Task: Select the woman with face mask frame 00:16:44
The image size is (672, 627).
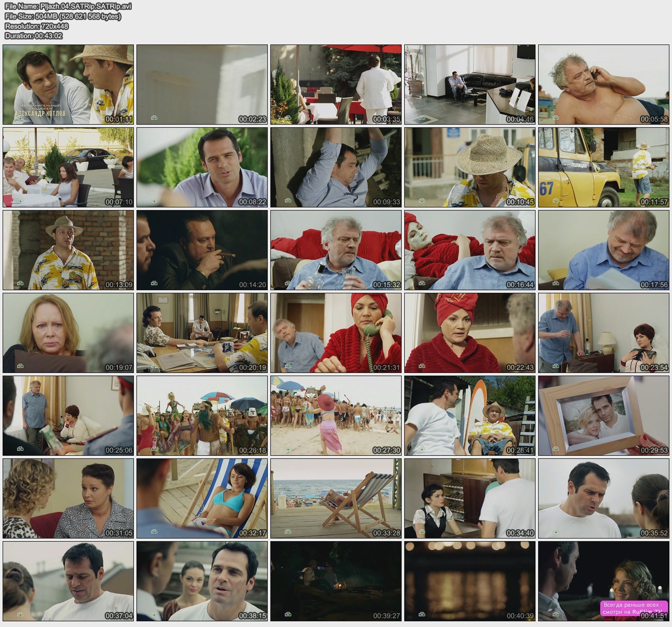Action: (469, 250)
